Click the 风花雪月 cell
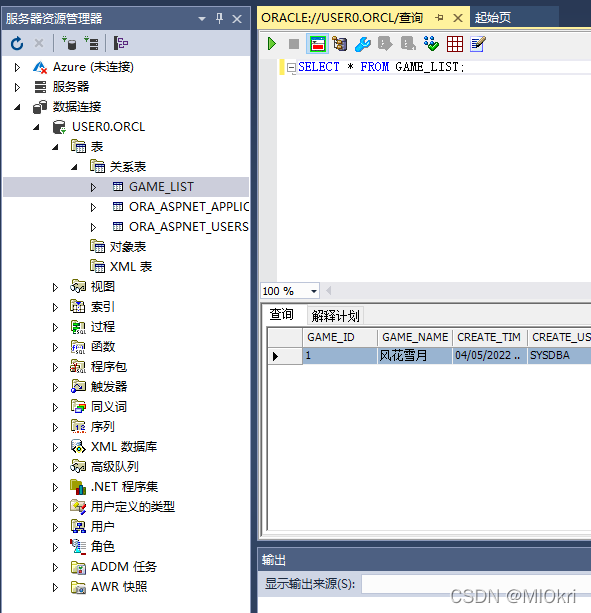This screenshot has height=613, width=591. click(x=415, y=356)
